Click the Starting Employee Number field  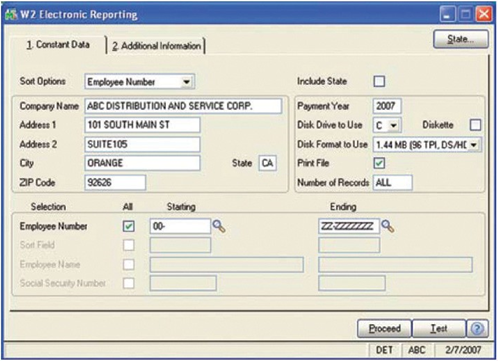coord(180,226)
